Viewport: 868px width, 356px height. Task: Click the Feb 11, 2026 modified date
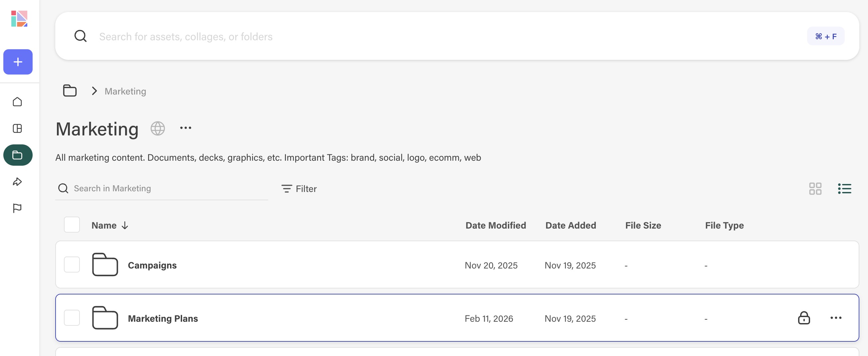(x=489, y=319)
